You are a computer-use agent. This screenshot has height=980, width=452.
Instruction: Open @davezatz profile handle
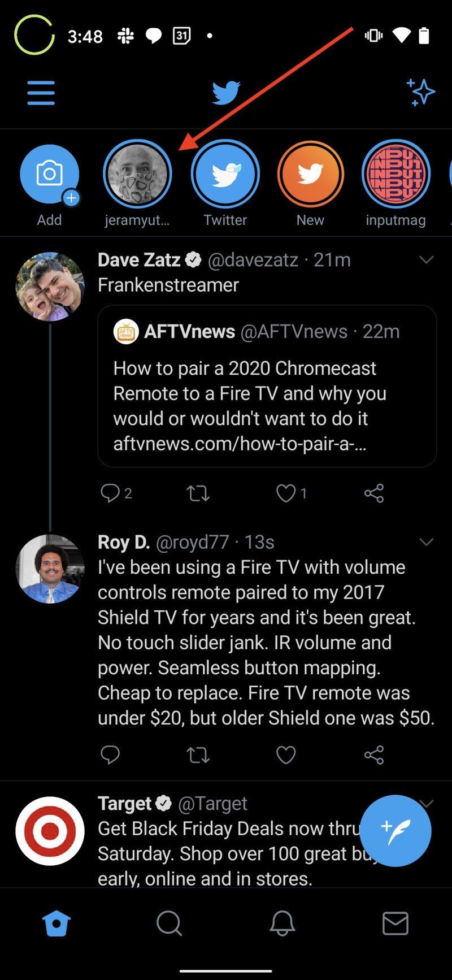pyautogui.click(x=253, y=260)
